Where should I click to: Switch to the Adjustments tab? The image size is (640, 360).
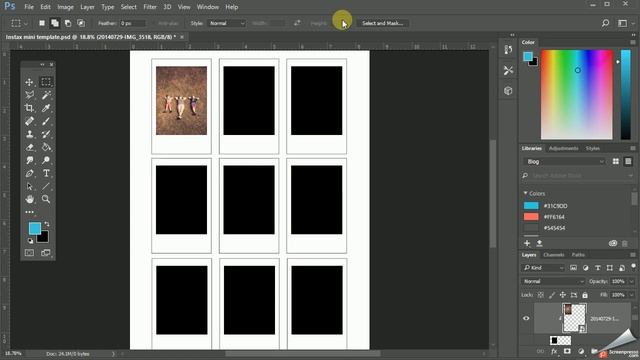point(563,148)
